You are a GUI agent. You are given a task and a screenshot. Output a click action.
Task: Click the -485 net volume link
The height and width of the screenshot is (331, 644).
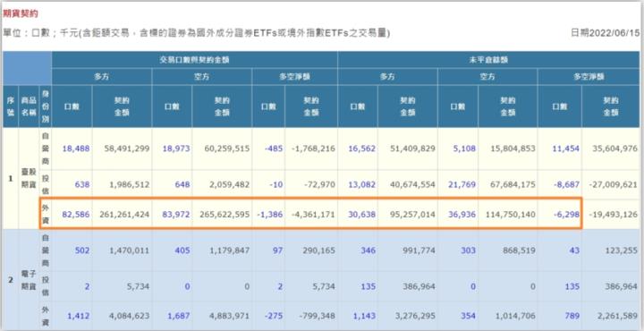pyautogui.click(x=274, y=149)
